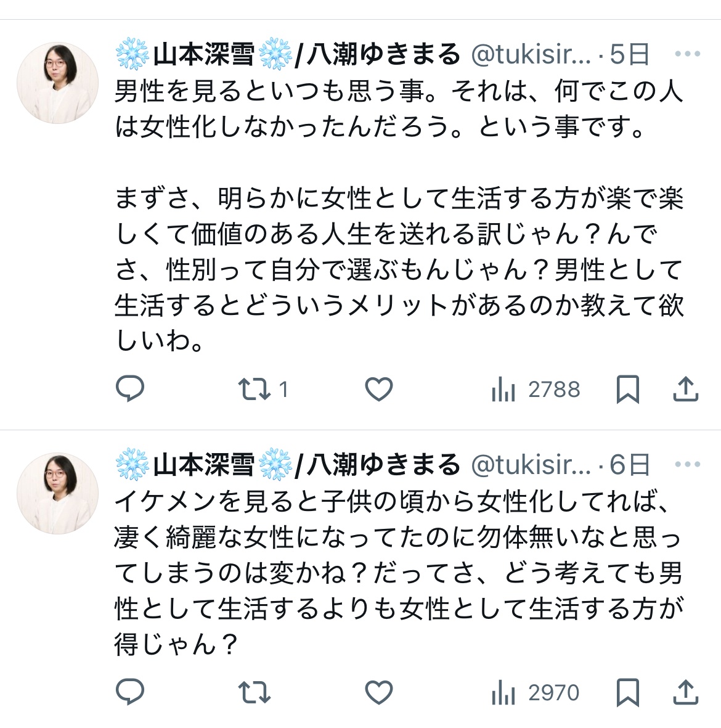Click the @tukisir handle on second tweet

(x=531, y=465)
